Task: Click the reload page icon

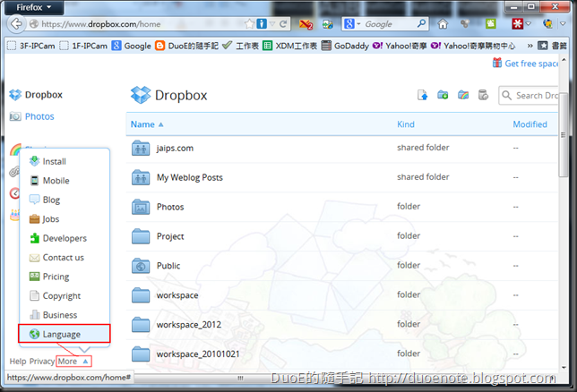Action: [x=283, y=24]
